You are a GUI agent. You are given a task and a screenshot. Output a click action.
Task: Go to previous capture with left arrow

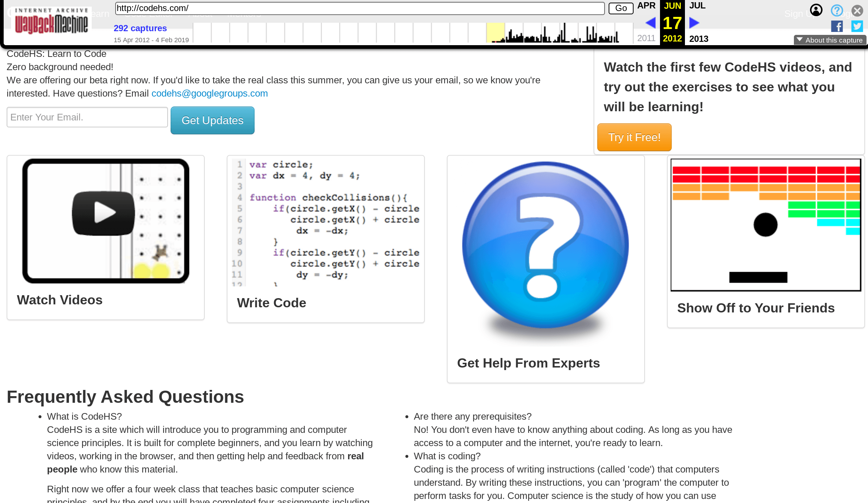click(x=650, y=23)
